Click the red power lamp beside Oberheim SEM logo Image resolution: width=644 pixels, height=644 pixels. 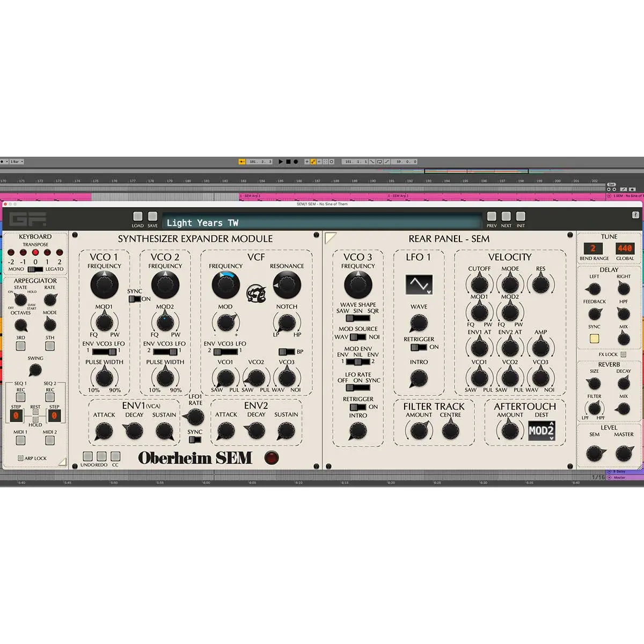273,457
